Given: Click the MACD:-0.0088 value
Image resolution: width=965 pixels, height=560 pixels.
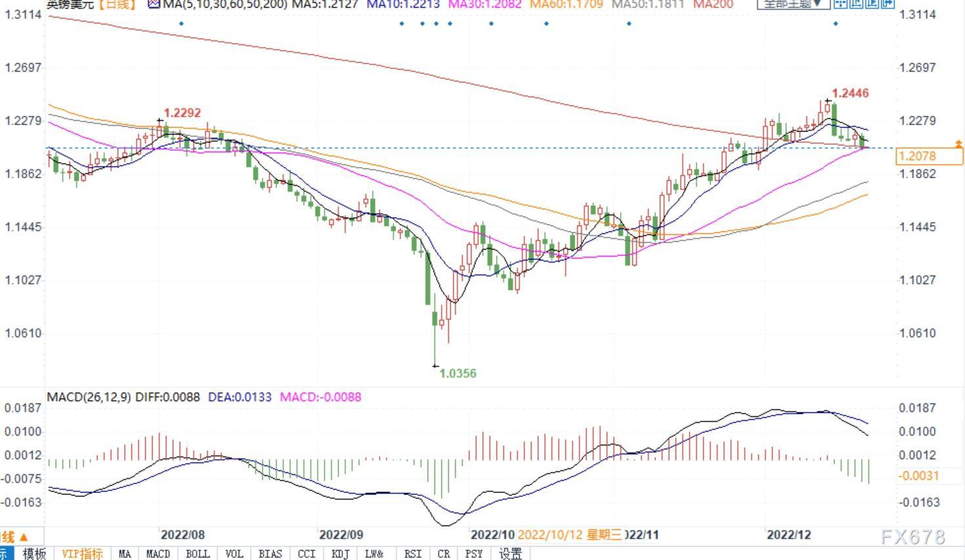Looking at the screenshot, I should 320,397.
